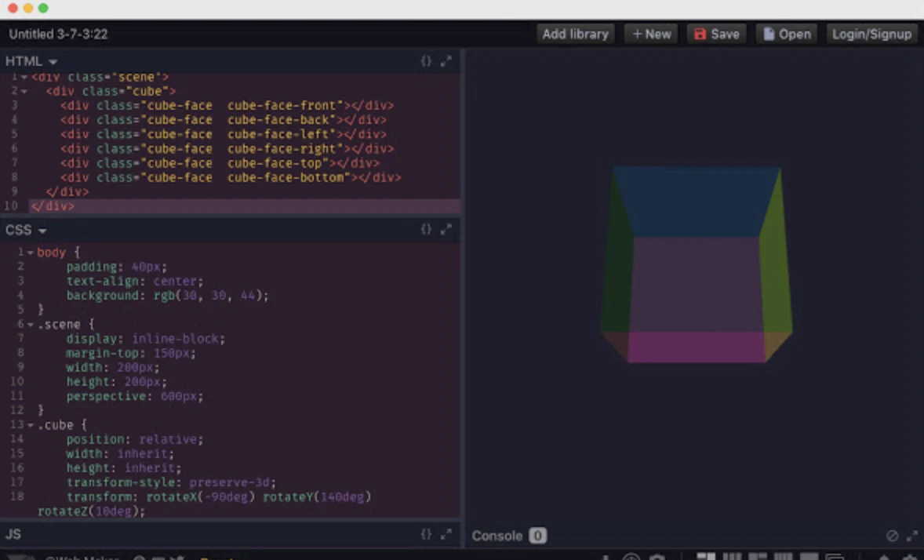Put cursor on the cube-face-top line
Viewport: 924px width, 560px height.
point(220,162)
